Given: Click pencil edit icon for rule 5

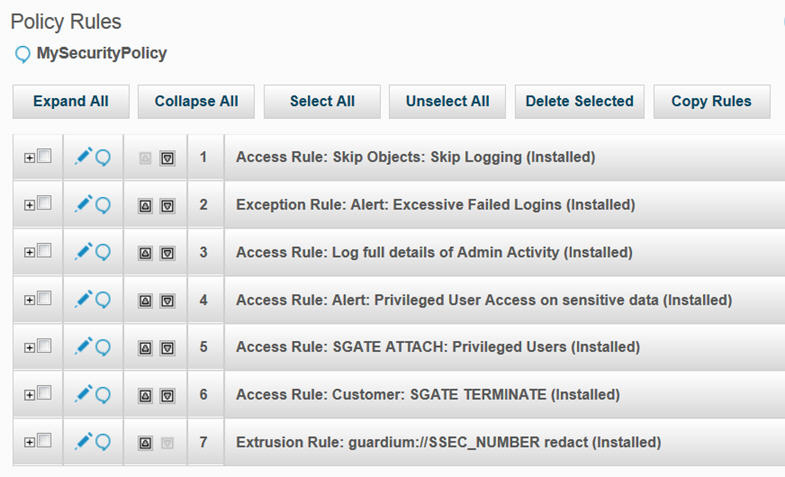Looking at the screenshot, I should 83,347.
